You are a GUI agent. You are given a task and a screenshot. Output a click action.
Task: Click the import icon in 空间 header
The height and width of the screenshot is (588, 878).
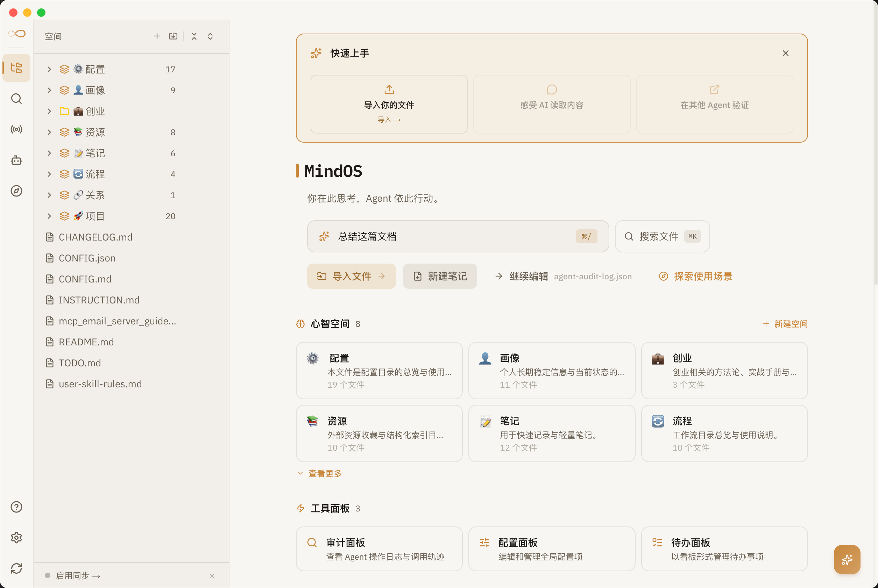[173, 36]
